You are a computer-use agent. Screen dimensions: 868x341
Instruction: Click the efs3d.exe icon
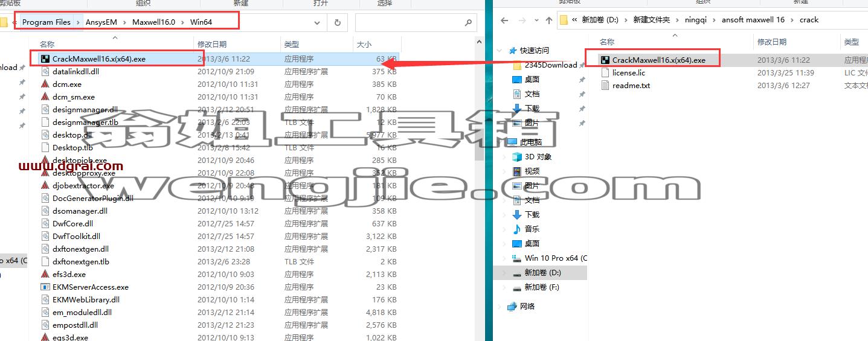(x=45, y=274)
